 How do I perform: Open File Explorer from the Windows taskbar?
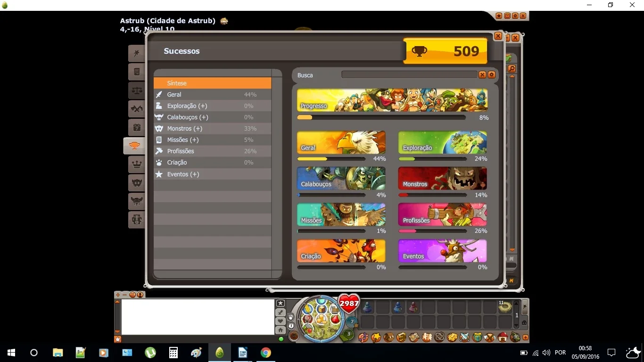[58, 353]
